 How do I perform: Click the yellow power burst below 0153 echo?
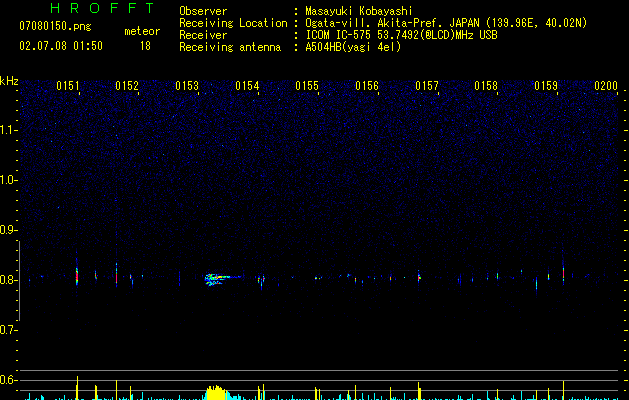pyautogui.click(x=217, y=393)
